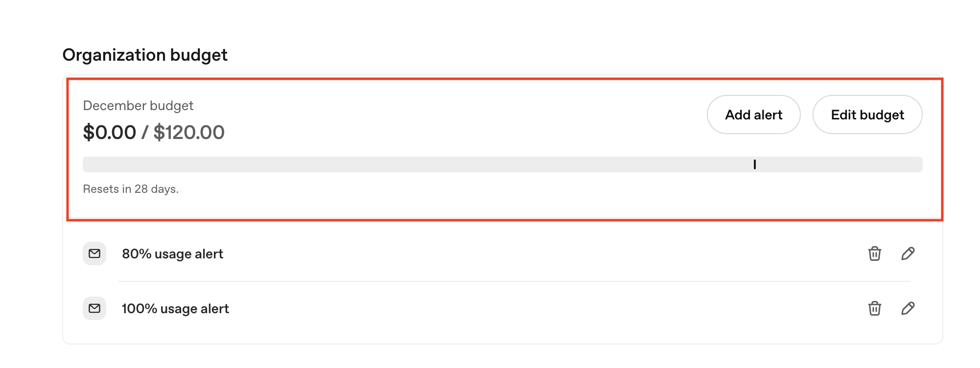Click the divider between the two alert rows
This screenshot has width=980, height=368.
(514, 281)
